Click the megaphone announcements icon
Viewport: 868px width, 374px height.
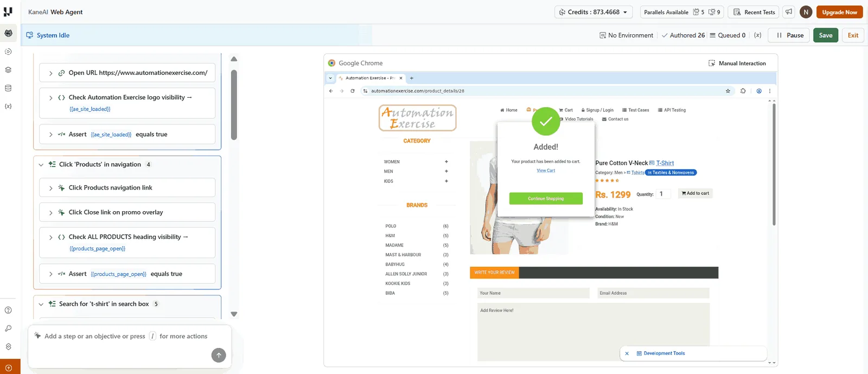789,12
